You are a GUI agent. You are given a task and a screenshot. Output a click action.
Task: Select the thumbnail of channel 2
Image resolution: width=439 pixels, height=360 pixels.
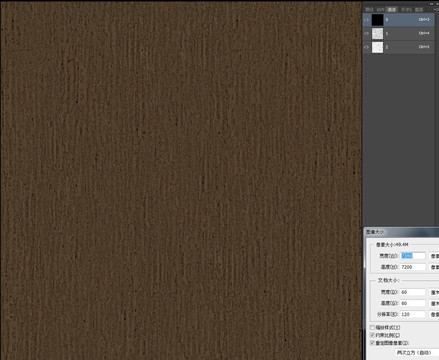point(377,47)
